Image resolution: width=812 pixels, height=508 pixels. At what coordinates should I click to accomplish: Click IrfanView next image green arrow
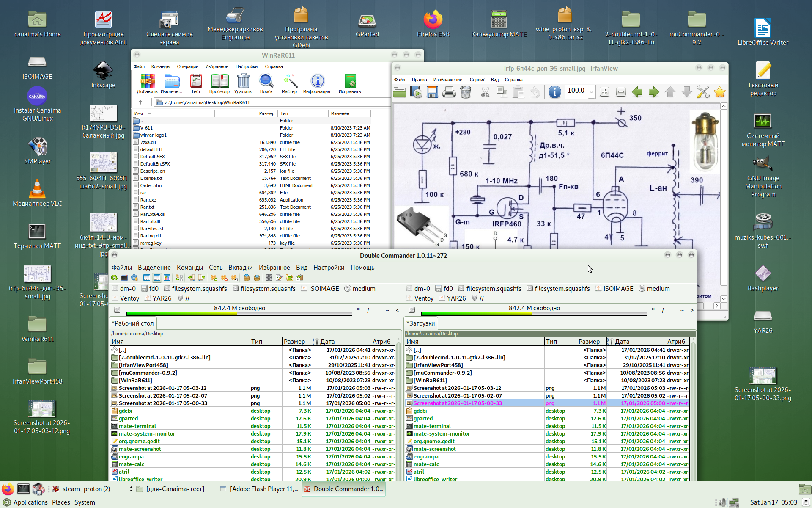pyautogui.click(x=653, y=92)
